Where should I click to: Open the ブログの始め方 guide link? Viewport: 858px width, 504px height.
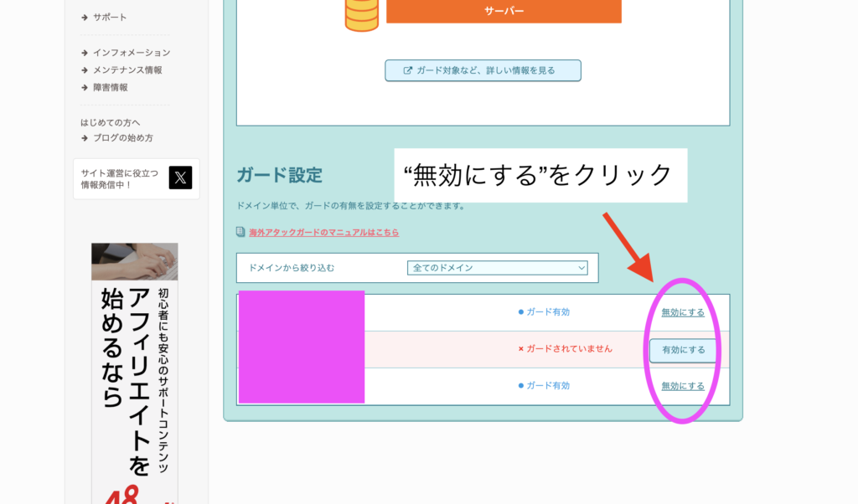[x=122, y=137]
